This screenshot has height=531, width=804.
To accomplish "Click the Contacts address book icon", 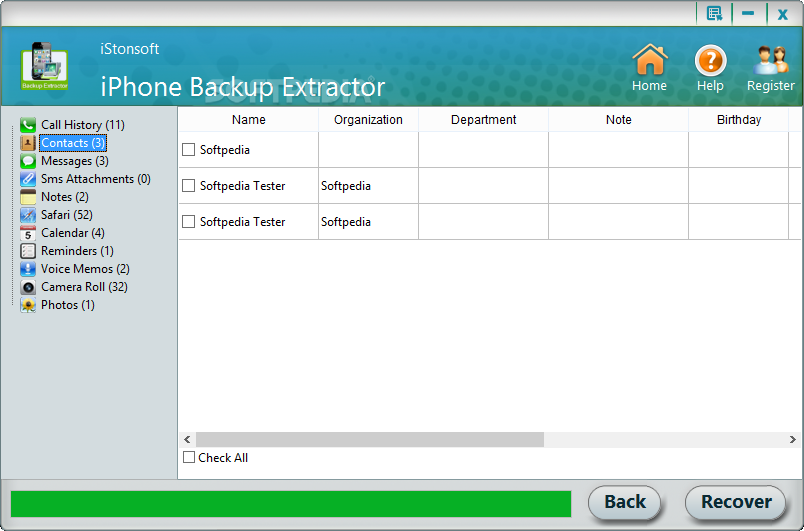I will point(28,142).
